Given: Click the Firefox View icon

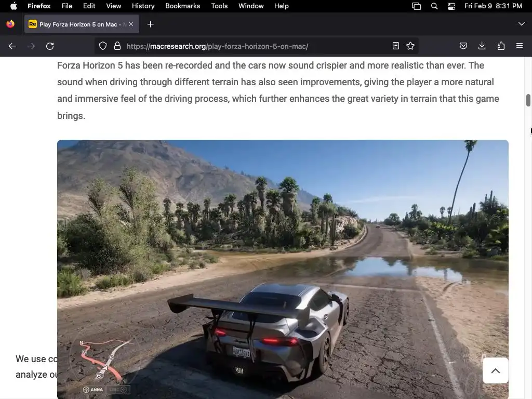Looking at the screenshot, I should tap(10, 24).
